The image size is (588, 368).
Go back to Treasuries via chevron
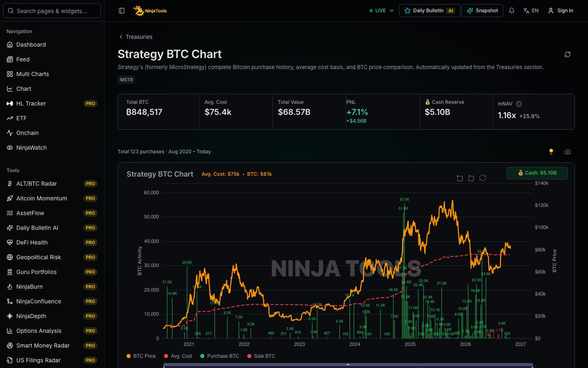click(121, 37)
